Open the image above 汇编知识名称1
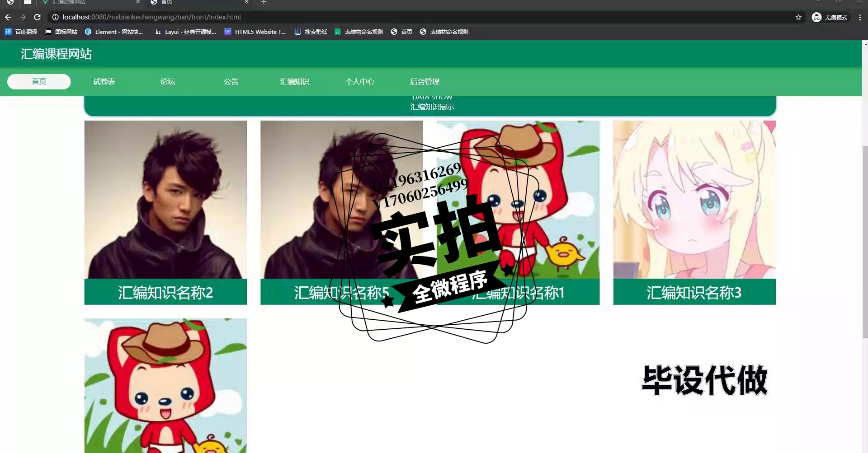 pyautogui.click(x=518, y=199)
